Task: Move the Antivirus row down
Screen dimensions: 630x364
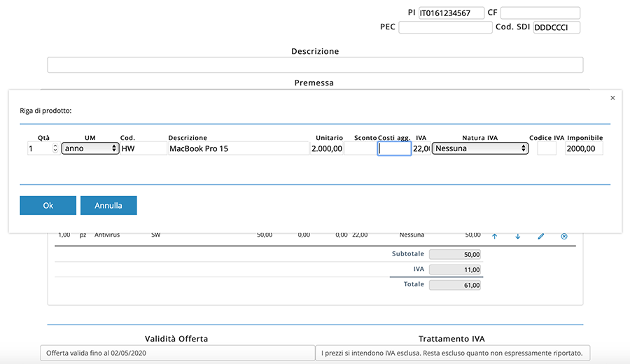Action: [x=517, y=237]
